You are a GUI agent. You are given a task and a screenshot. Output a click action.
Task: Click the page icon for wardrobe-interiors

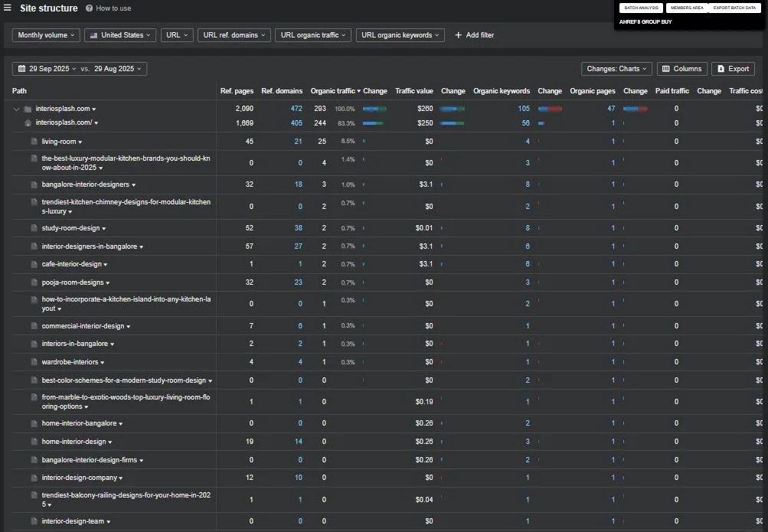[34, 362]
